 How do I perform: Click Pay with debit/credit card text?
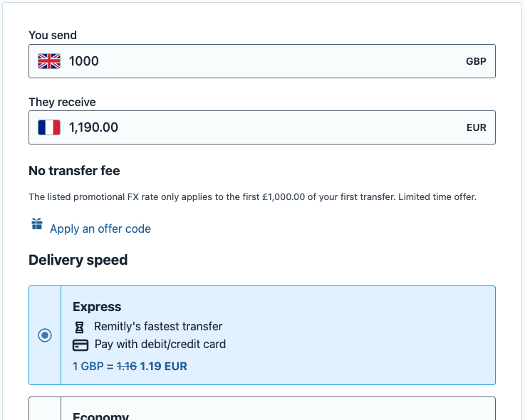coord(160,344)
